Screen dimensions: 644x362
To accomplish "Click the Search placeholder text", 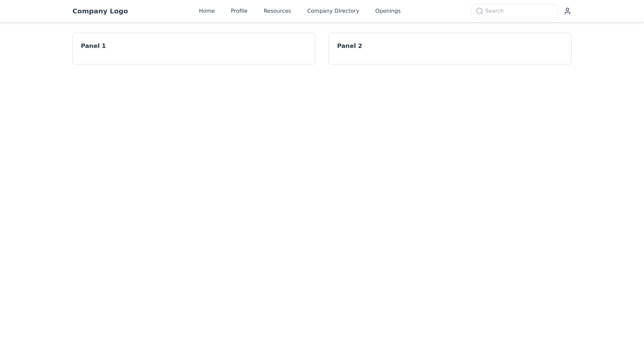I will click(x=494, y=11).
